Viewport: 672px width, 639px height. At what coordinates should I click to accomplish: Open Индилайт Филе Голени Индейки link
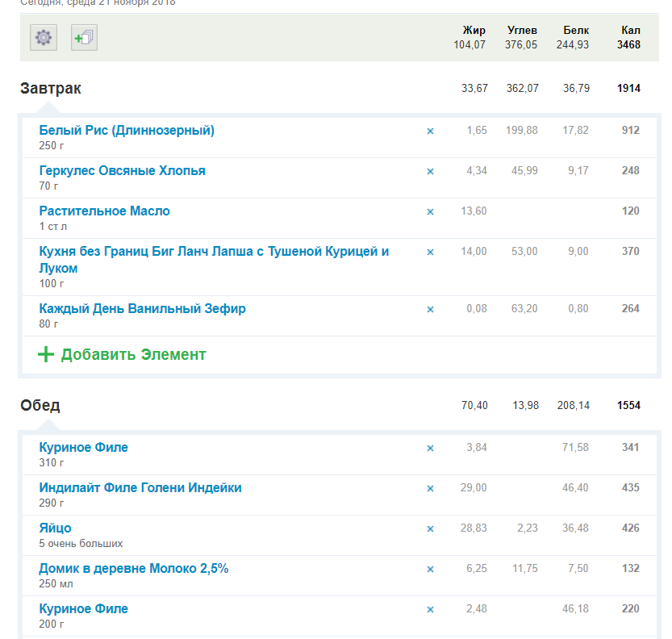click(x=140, y=488)
